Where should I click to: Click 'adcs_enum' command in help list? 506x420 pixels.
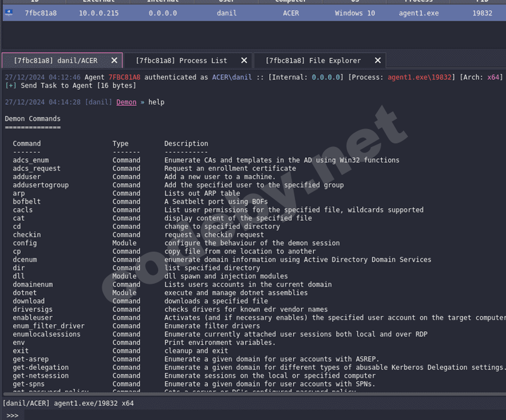31,160
